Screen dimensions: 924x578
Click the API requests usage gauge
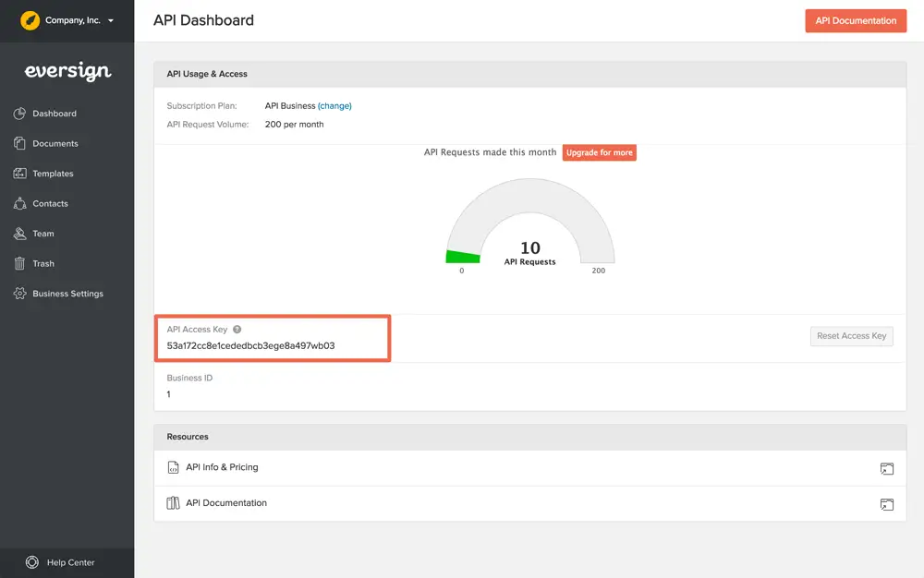529,222
